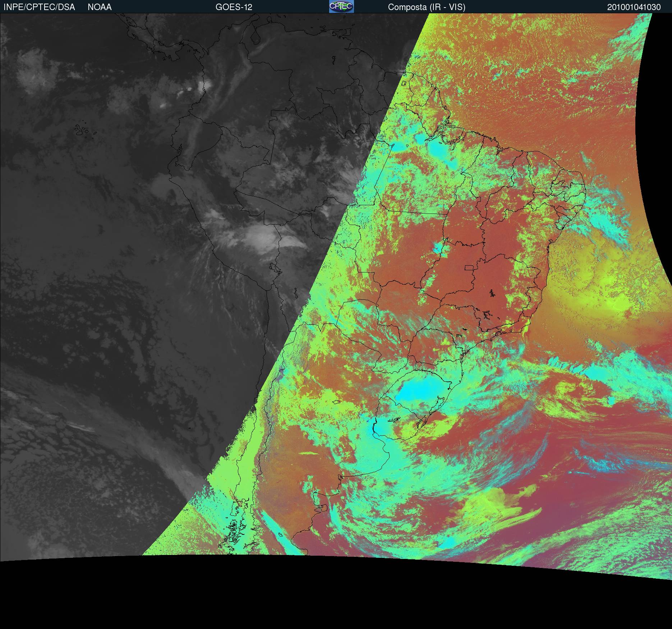This screenshot has width=672, height=629.
Task: Click the CPTEC logo in header
Action: point(341,6)
